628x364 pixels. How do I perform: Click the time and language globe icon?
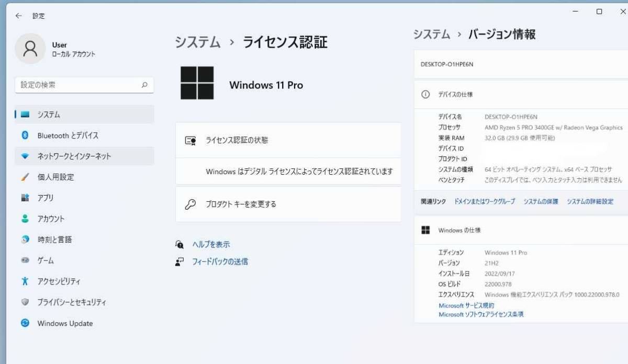[x=25, y=240]
